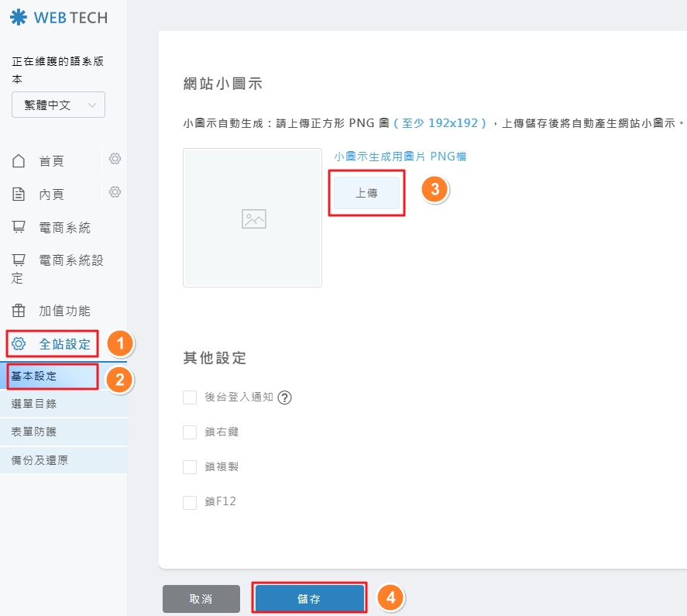Click the document icon beside 內頁
The height and width of the screenshot is (616, 687).
(x=19, y=194)
